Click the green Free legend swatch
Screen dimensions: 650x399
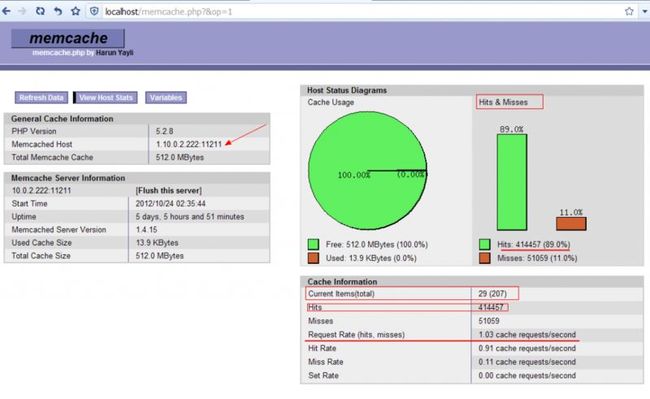pyautogui.click(x=313, y=244)
